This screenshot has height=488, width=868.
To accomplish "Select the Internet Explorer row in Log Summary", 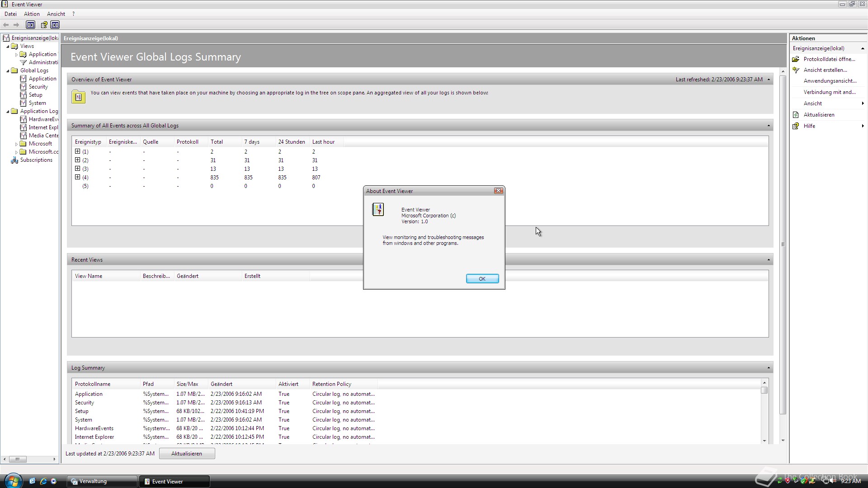I will 225,437.
